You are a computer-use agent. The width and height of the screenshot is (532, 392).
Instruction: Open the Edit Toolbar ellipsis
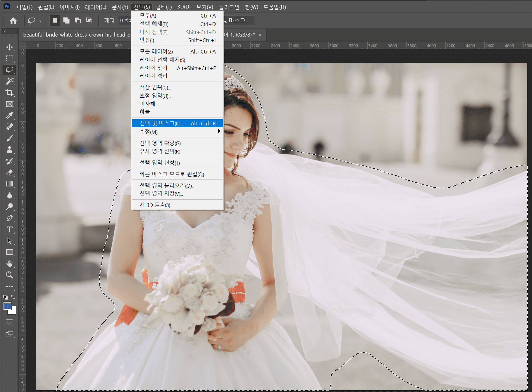10,286
